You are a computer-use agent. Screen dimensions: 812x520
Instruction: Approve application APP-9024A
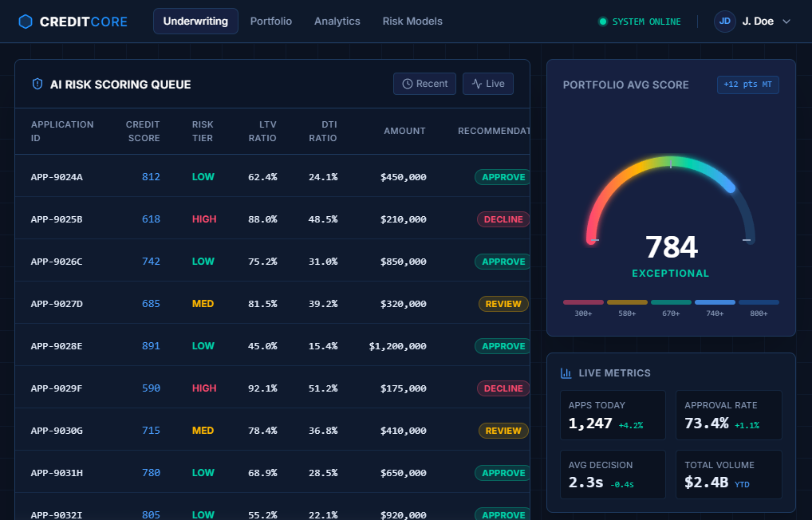tap(503, 177)
